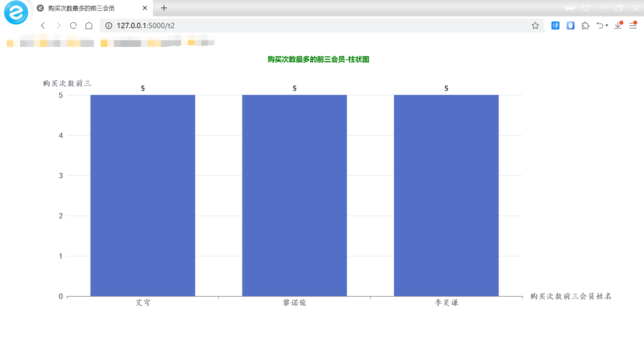The width and height of the screenshot is (644, 342).
Task: Click the forward navigation arrow
Action: click(59, 25)
